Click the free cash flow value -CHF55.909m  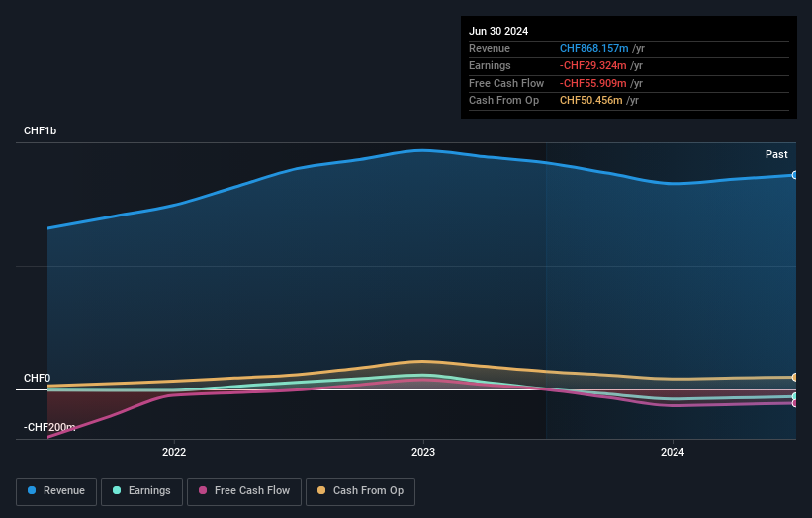pyautogui.click(x=593, y=83)
